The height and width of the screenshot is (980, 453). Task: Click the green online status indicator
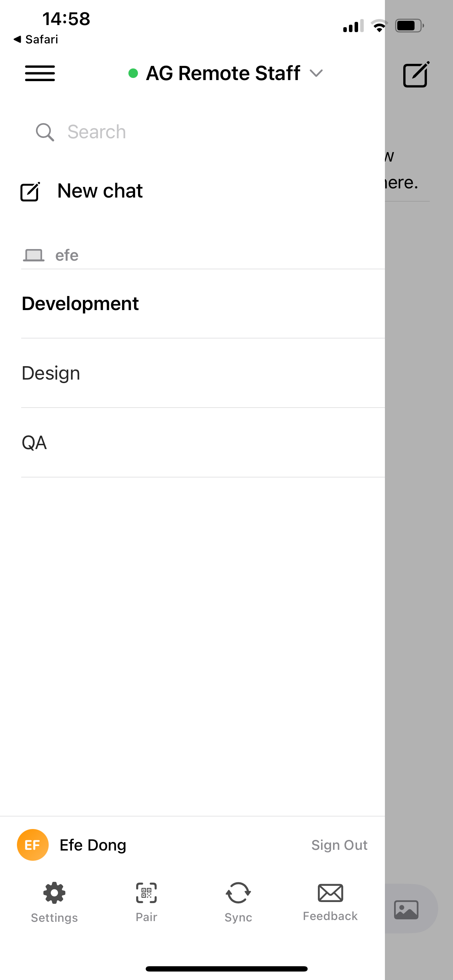tap(134, 73)
